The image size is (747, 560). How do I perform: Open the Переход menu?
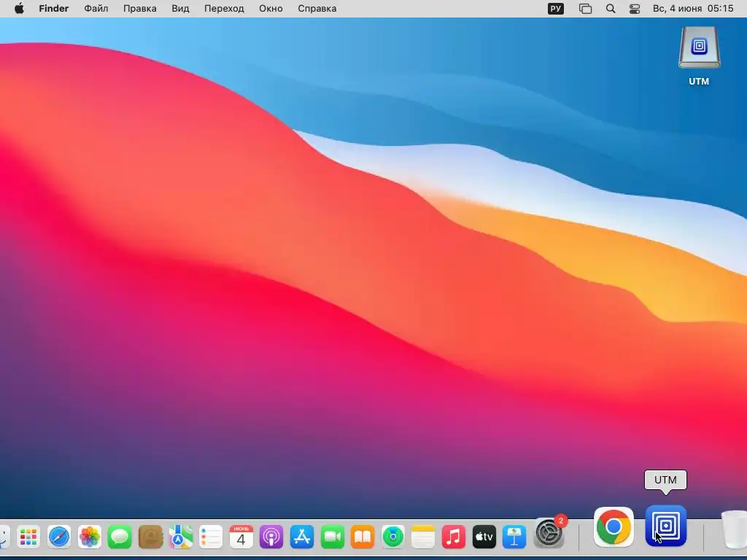[x=224, y=9]
